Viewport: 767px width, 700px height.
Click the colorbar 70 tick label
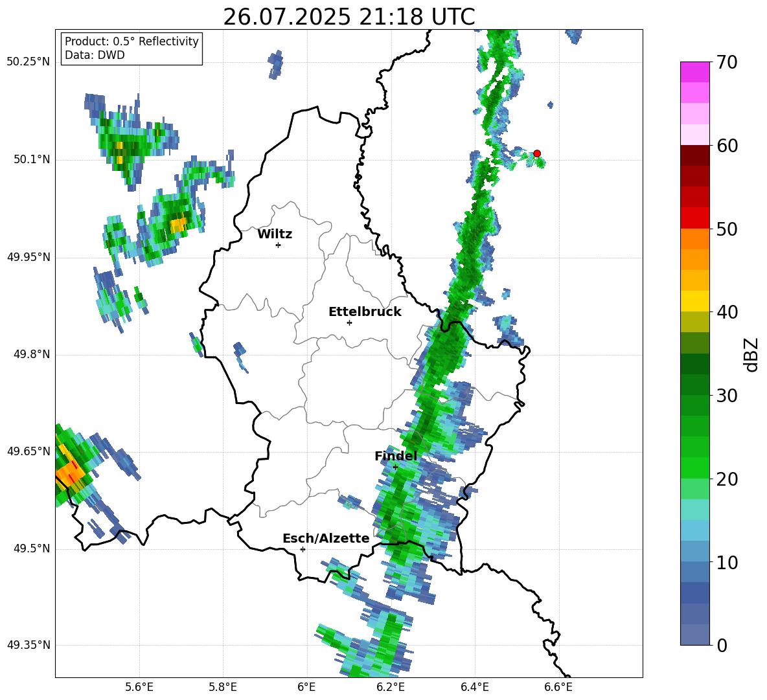pyautogui.click(x=727, y=62)
